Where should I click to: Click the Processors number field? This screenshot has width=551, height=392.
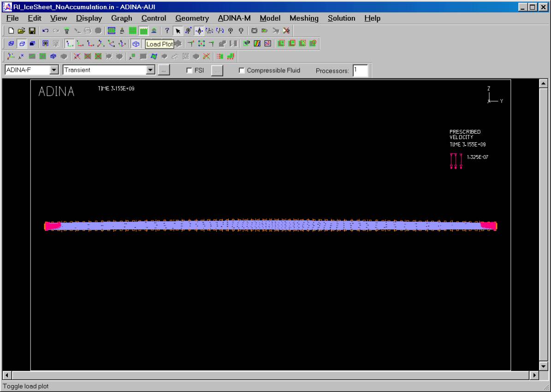tap(360, 70)
